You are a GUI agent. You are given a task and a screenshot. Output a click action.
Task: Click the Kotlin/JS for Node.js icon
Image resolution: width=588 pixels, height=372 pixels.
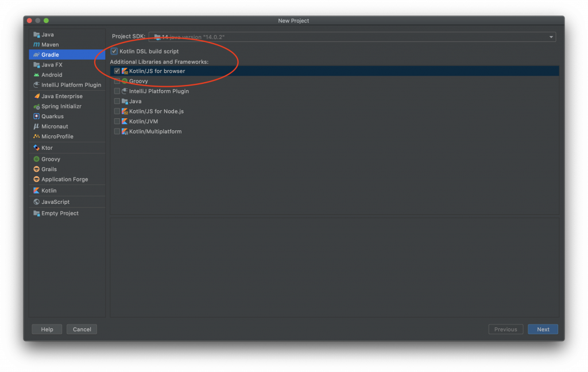125,111
